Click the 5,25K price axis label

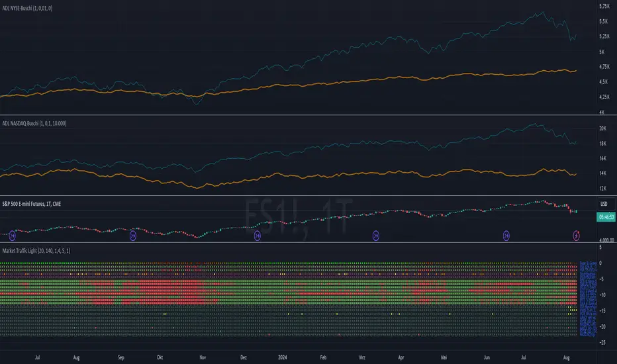pyautogui.click(x=604, y=36)
